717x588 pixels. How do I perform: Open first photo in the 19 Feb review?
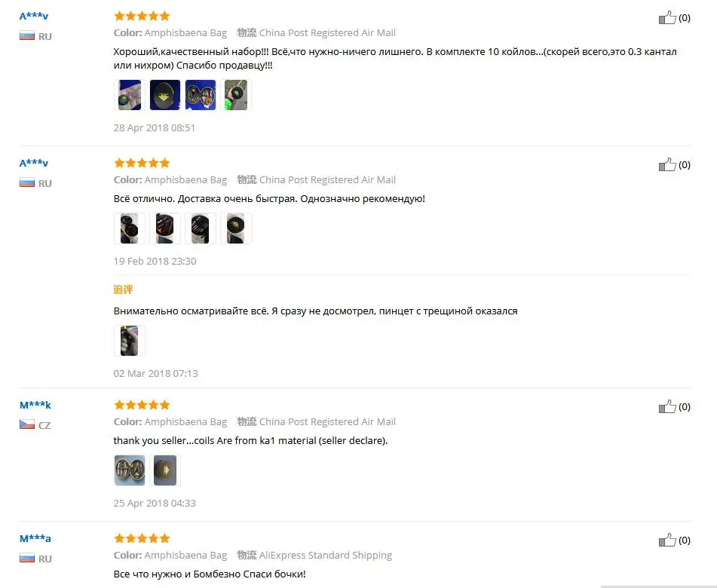pyautogui.click(x=130, y=228)
